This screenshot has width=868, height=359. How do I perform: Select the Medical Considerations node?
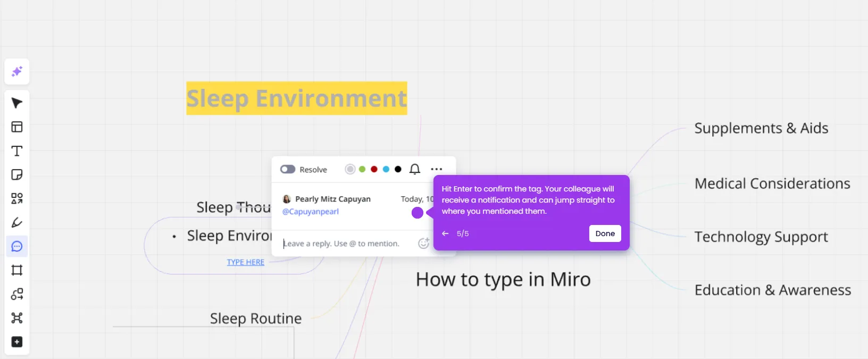(772, 183)
